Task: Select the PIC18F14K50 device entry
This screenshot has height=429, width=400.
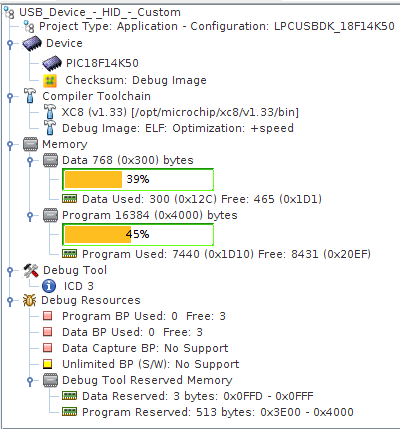Action: (x=102, y=63)
